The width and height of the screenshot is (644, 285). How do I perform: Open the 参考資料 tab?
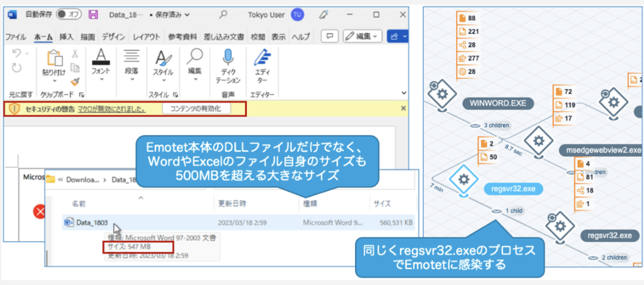pos(182,37)
